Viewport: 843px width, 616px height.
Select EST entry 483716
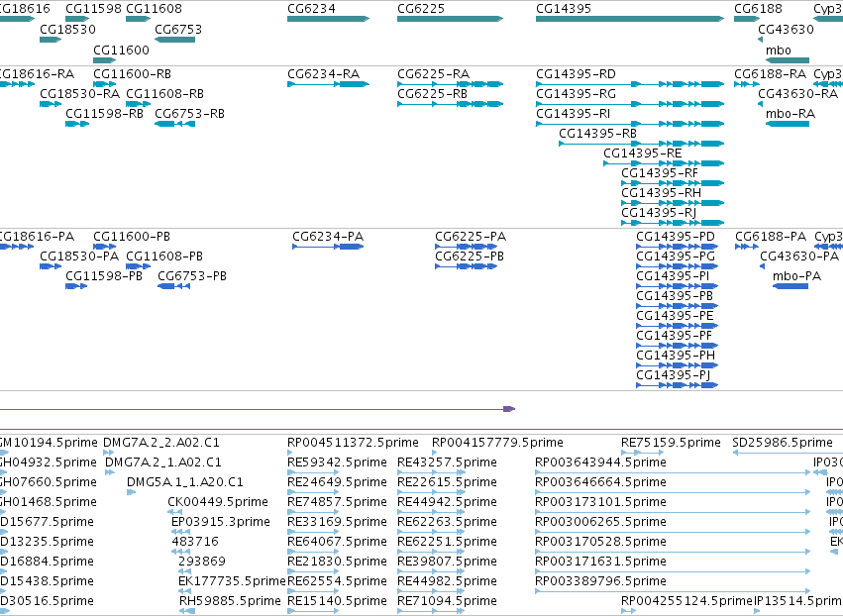[195, 542]
